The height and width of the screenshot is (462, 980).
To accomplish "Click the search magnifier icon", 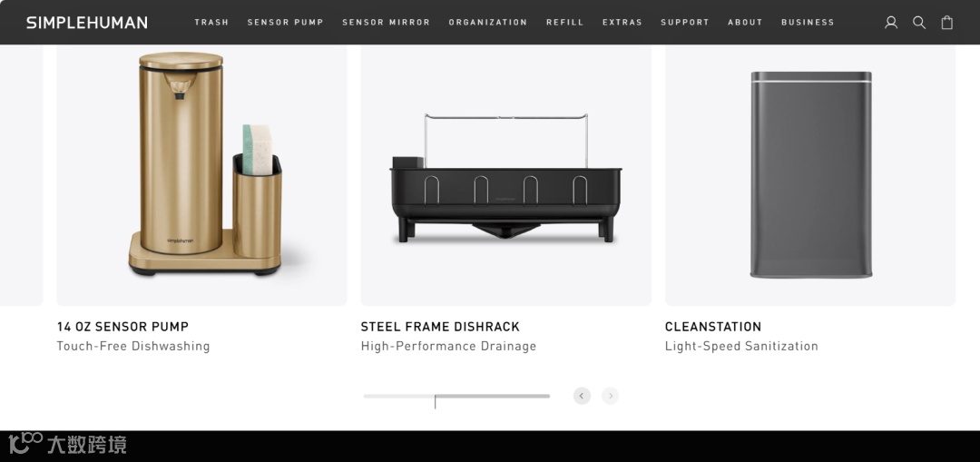I will click(918, 23).
